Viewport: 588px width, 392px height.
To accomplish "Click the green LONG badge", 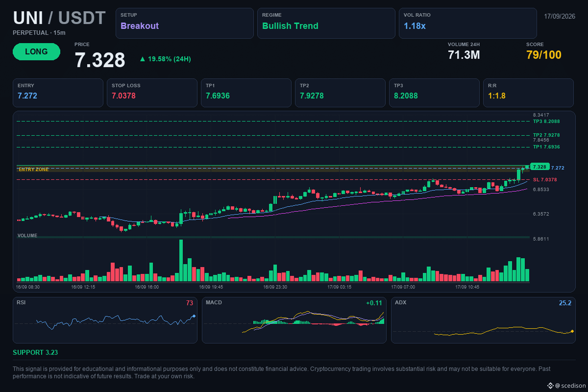I will (37, 52).
